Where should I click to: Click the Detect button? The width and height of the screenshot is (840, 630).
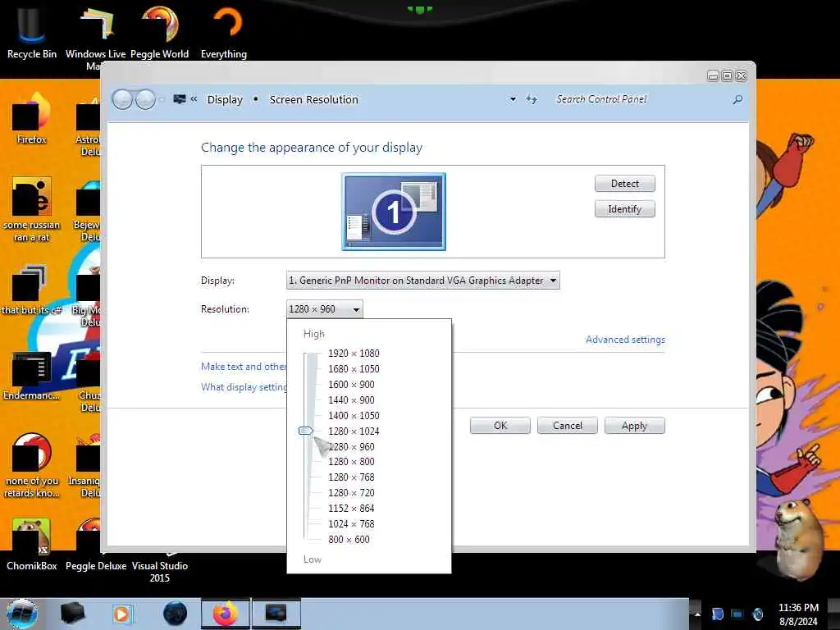(x=624, y=184)
